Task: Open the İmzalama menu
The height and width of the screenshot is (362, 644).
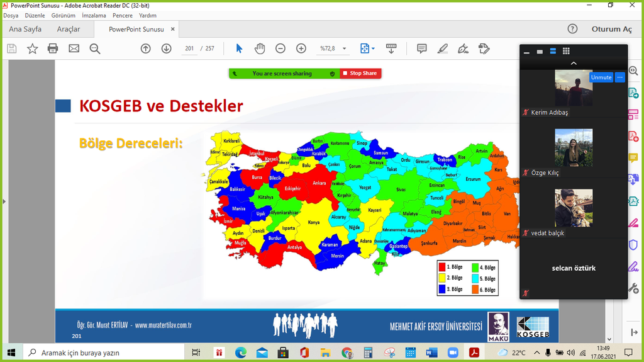Action: click(x=94, y=15)
